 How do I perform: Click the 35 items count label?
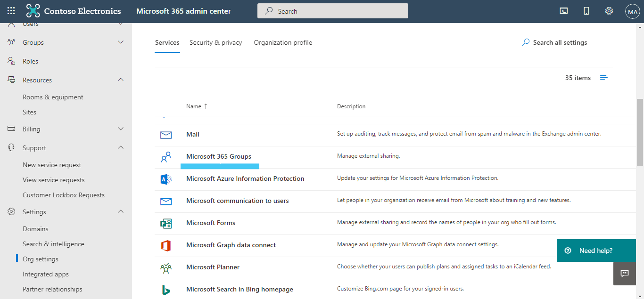coord(578,78)
